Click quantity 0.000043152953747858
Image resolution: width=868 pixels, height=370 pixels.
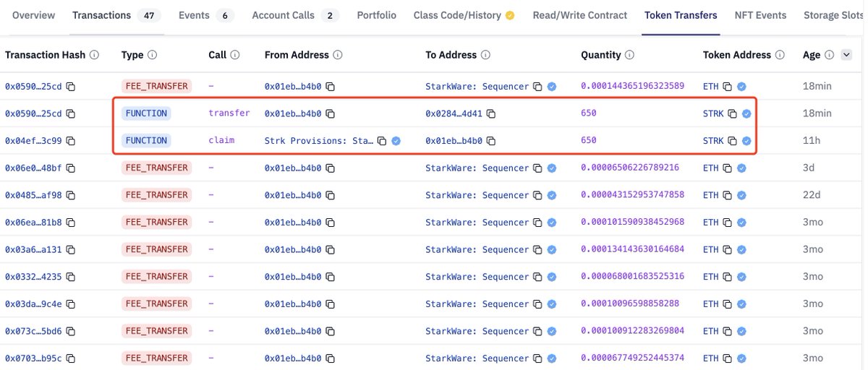tap(633, 195)
